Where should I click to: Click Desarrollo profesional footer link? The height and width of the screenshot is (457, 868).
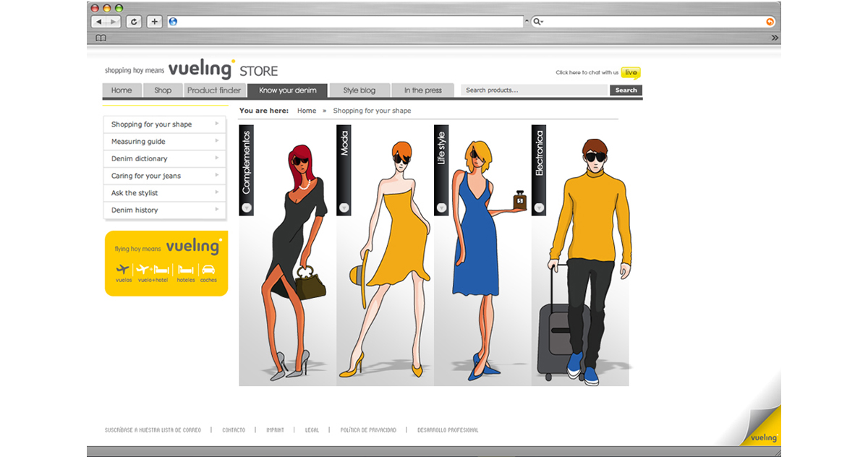pos(448,430)
